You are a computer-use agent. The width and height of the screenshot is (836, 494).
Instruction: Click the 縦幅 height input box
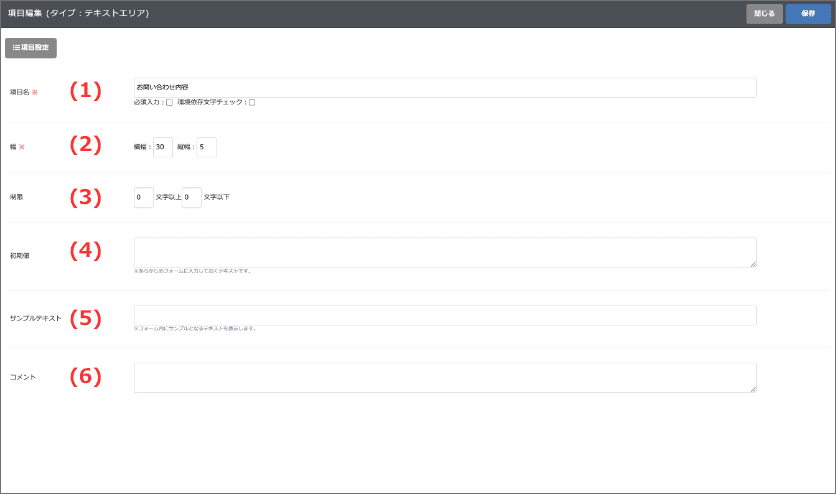(x=206, y=147)
